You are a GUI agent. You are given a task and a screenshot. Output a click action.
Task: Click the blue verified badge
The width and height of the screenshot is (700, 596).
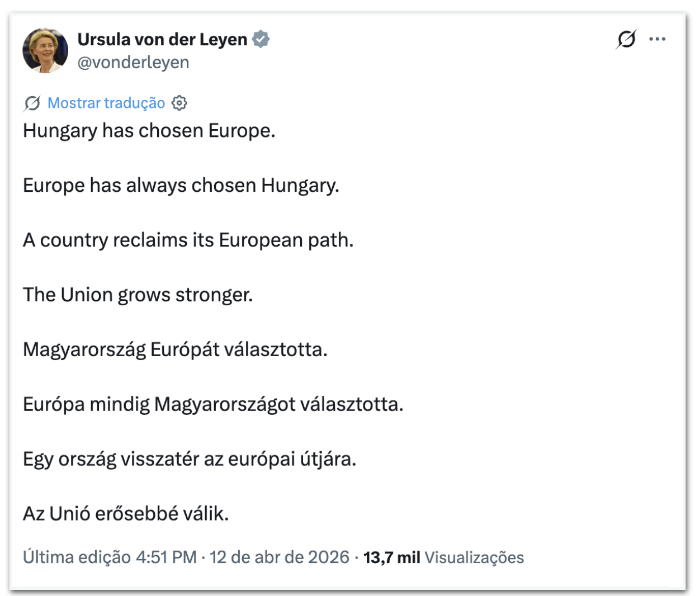coord(261,39)
